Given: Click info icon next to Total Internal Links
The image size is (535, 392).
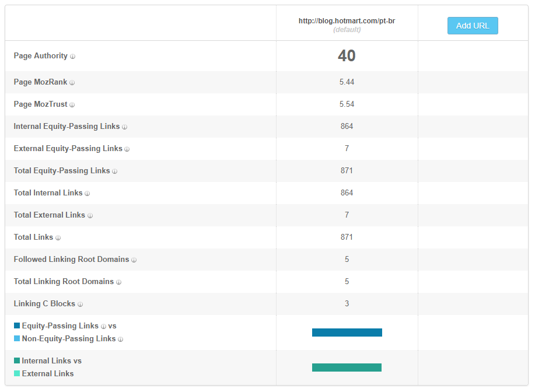Looking at the screenshot, I should (88, 194).
